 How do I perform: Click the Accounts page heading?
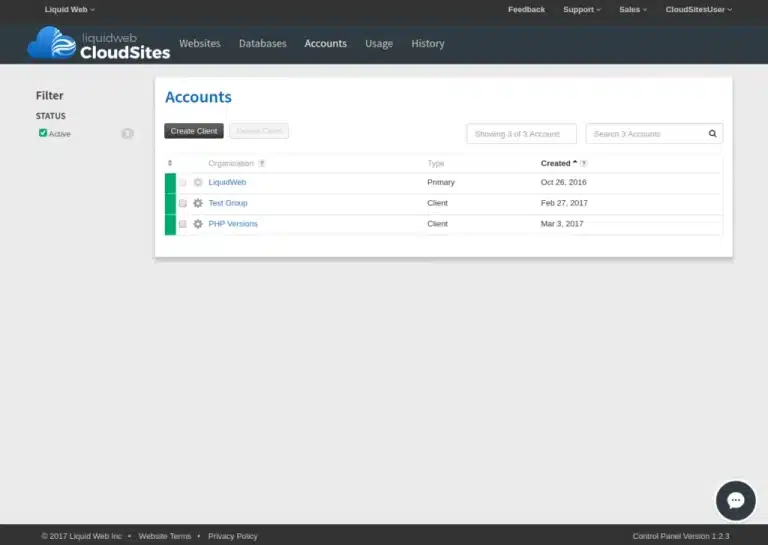coord(198,97)
